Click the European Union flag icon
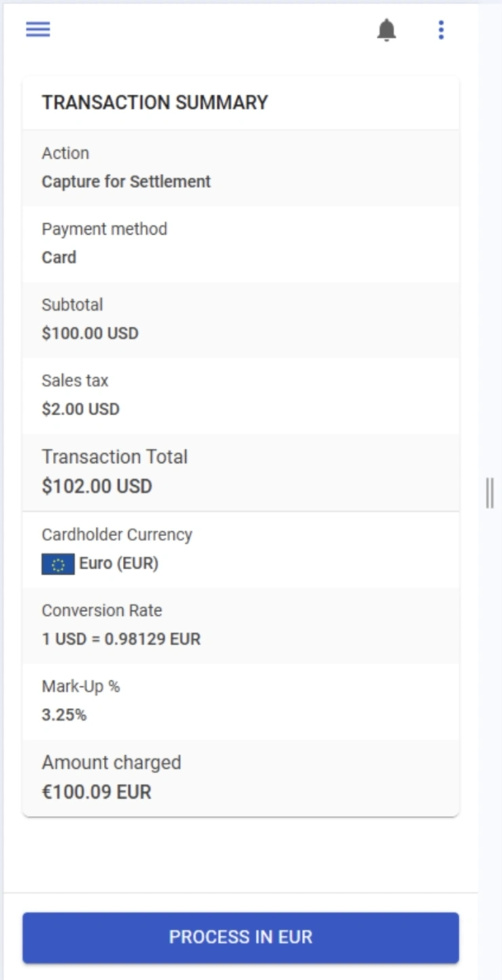This screenshot has height=980, width=502. 58,564
